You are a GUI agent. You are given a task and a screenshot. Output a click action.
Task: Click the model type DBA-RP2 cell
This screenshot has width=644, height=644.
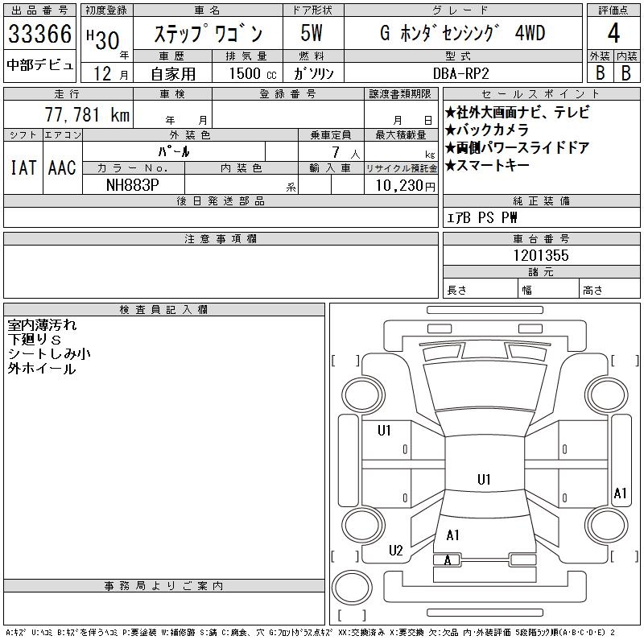463,73
